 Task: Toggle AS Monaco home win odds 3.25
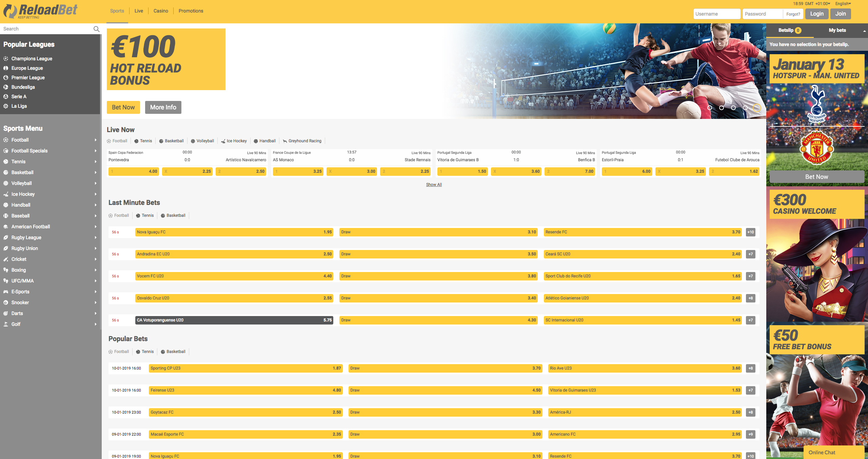tap(298, 171)
